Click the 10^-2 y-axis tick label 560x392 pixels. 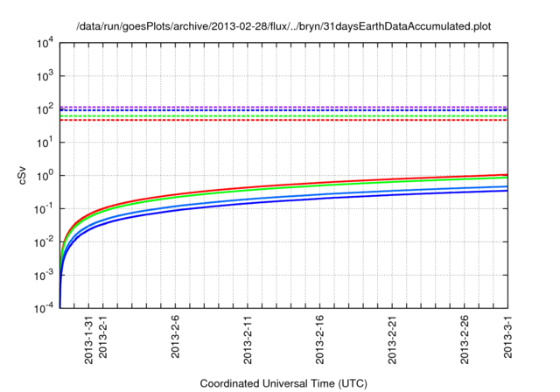44,242
